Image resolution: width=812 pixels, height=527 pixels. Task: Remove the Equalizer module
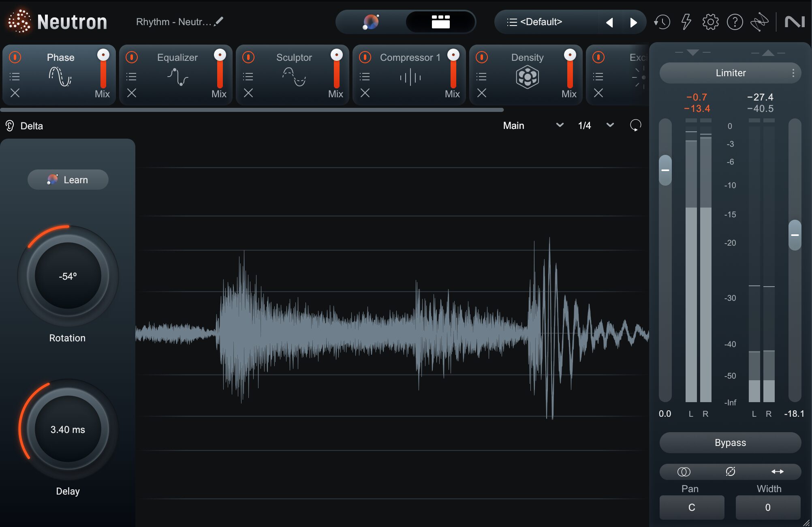tap(132, 93)
